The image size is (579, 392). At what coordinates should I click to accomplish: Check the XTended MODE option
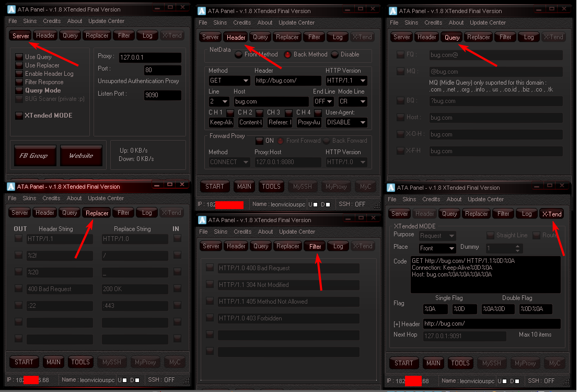tap(20, 115)
